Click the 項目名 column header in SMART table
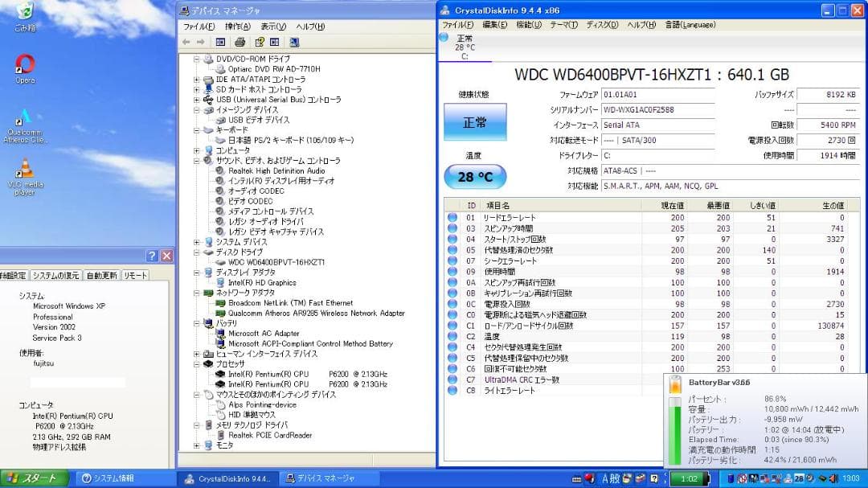Screen dimensions: 868x488 pos(561,206)
